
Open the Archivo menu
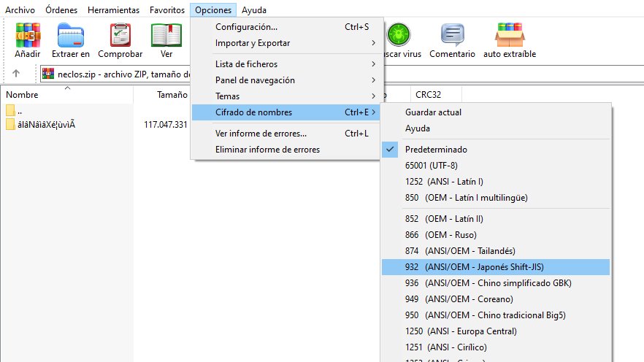tap(20, 9)
